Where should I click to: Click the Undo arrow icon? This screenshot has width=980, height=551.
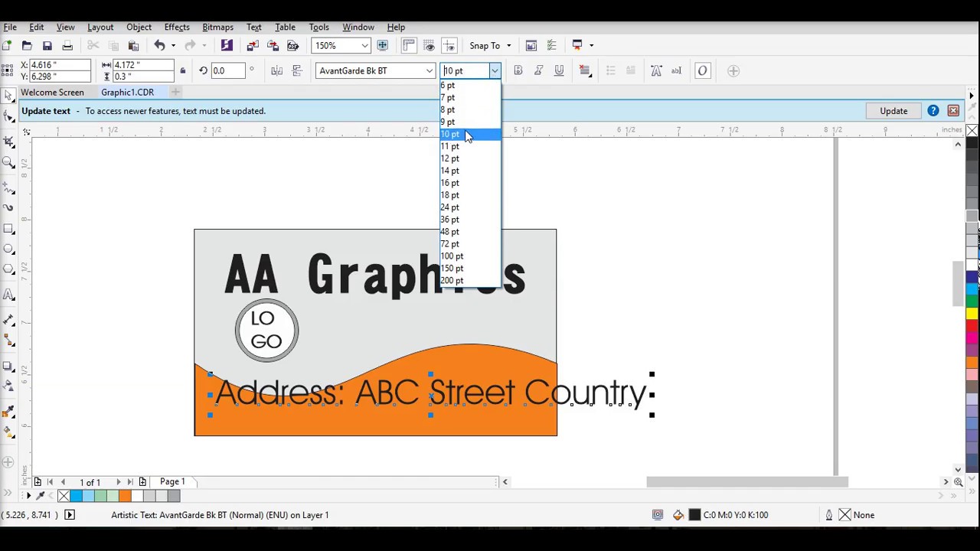[159, 46]
